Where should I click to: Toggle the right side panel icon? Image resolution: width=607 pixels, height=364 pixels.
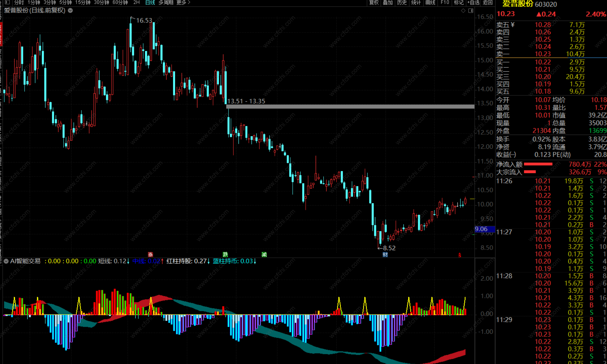click(471, 11)
